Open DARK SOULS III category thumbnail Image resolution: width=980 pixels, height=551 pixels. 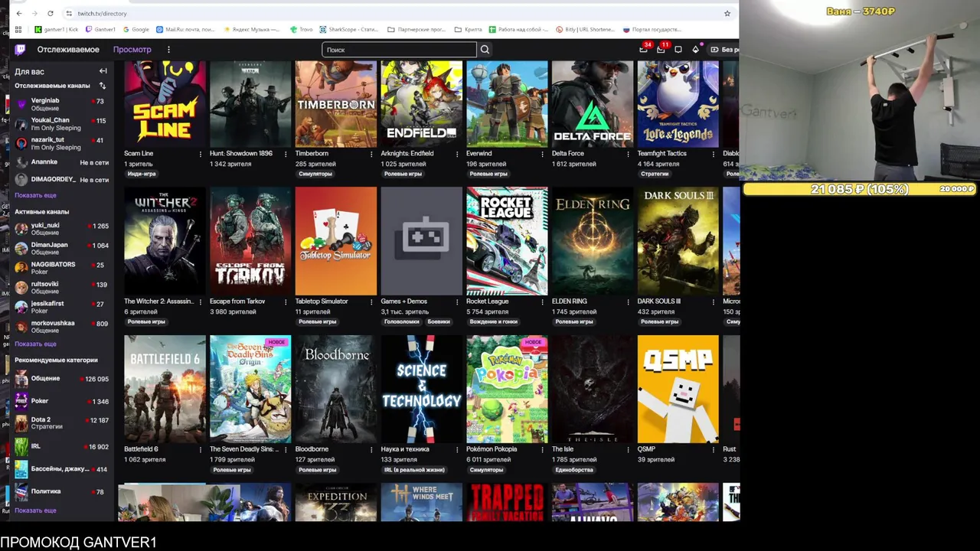pyautogui.click(x=678, y=241)
